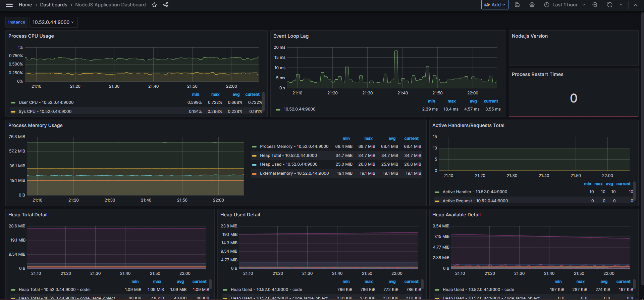Sort Process Memory legend by avg
644x300 pixels.
(x=392, y=138)
